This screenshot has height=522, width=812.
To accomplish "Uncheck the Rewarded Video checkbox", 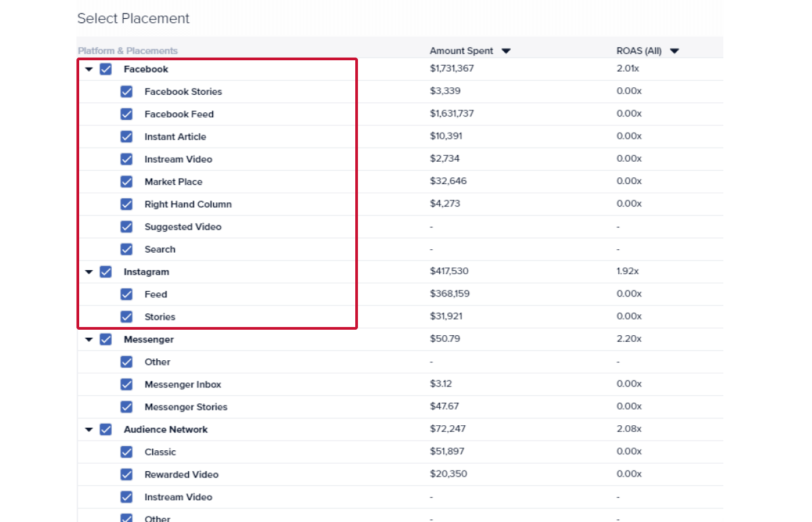I will (x=127, y=474).
